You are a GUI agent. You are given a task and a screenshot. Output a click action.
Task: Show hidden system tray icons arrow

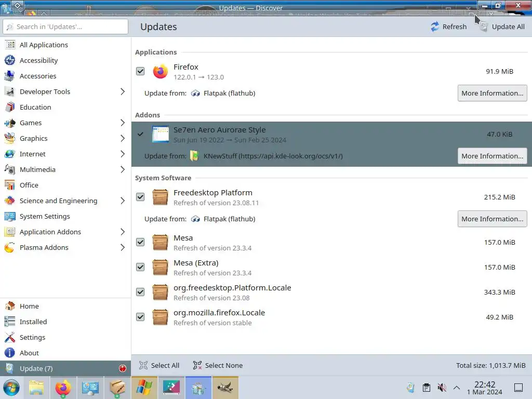click(x=457, y=388)
